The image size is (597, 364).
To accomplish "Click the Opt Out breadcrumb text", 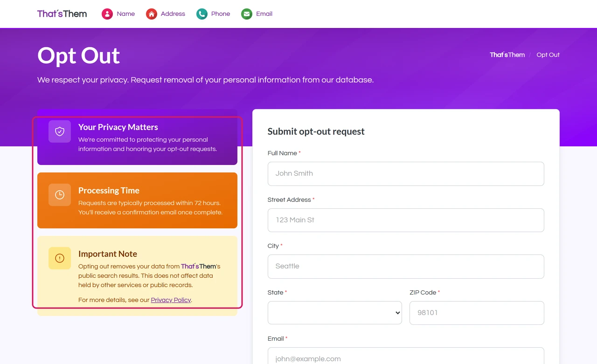I will [x=548, y=55].
